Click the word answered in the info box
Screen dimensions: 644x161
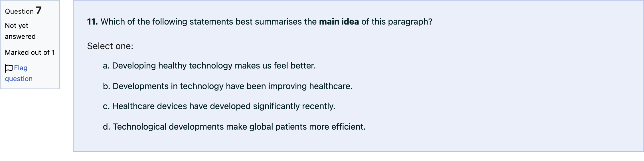coord(20,37)
